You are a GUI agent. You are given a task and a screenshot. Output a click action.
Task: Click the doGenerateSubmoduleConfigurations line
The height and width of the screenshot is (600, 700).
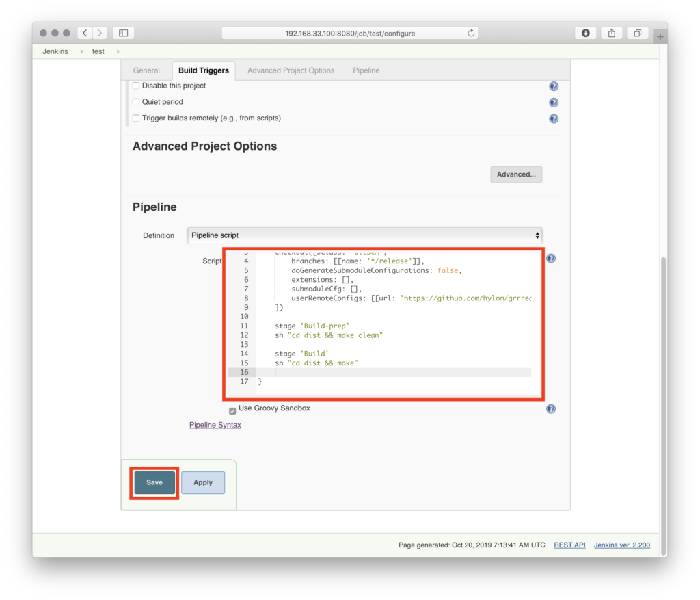[x=377, y=270]
